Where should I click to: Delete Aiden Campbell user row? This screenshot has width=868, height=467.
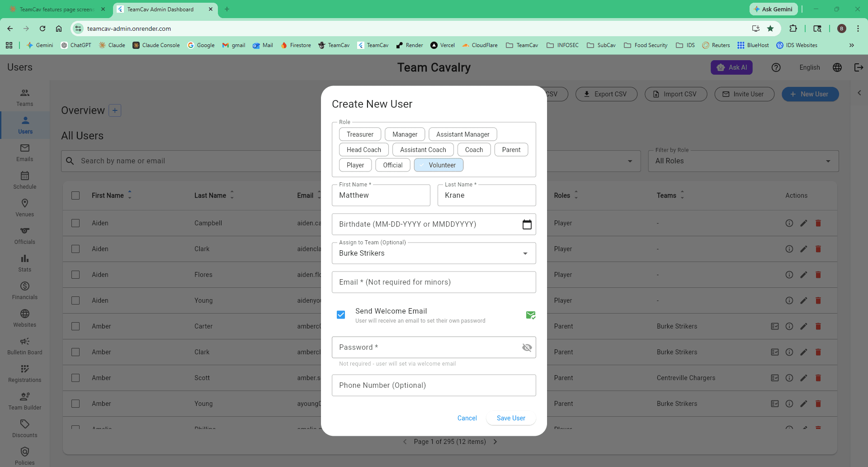click(x=818, y=223)
